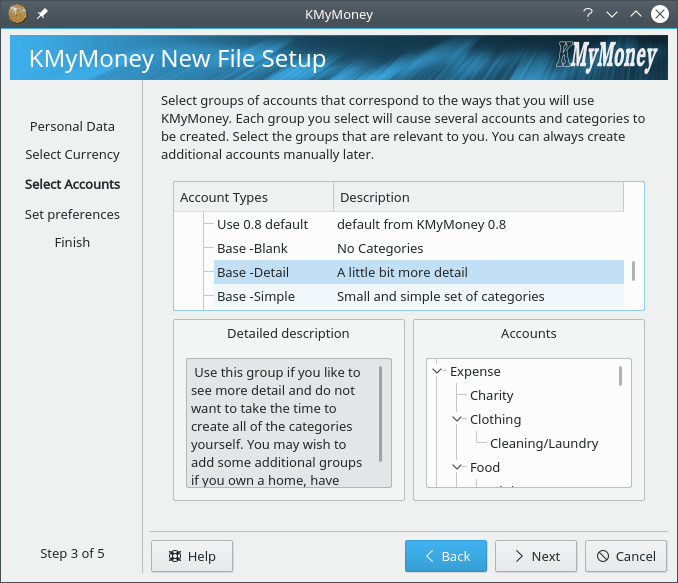Select the 'Base -Blank' account type
Image resolution: width=678 pixels, height=583 pixels.
[252, 249]
